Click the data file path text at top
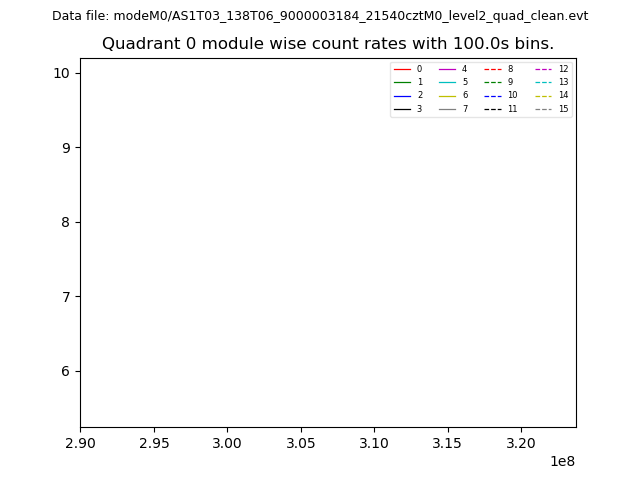 320,16
